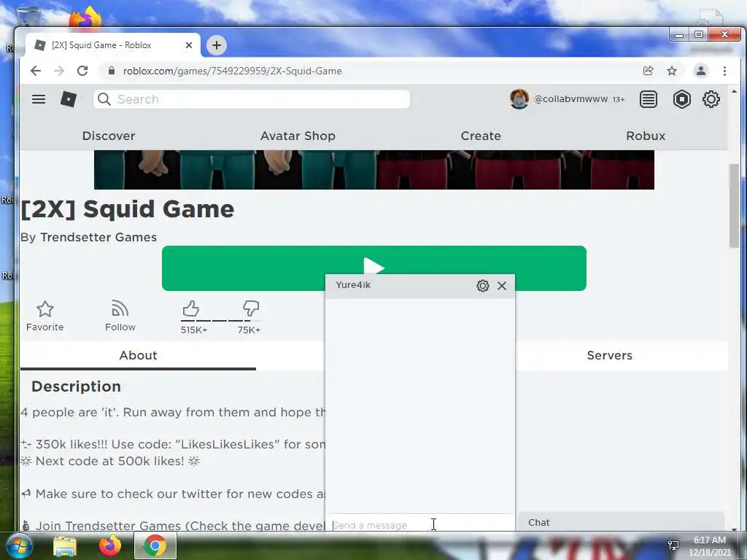Open the Chat bar at bottom
The height and width of the screenshot is (560, 747).
[x=622, y=522]
